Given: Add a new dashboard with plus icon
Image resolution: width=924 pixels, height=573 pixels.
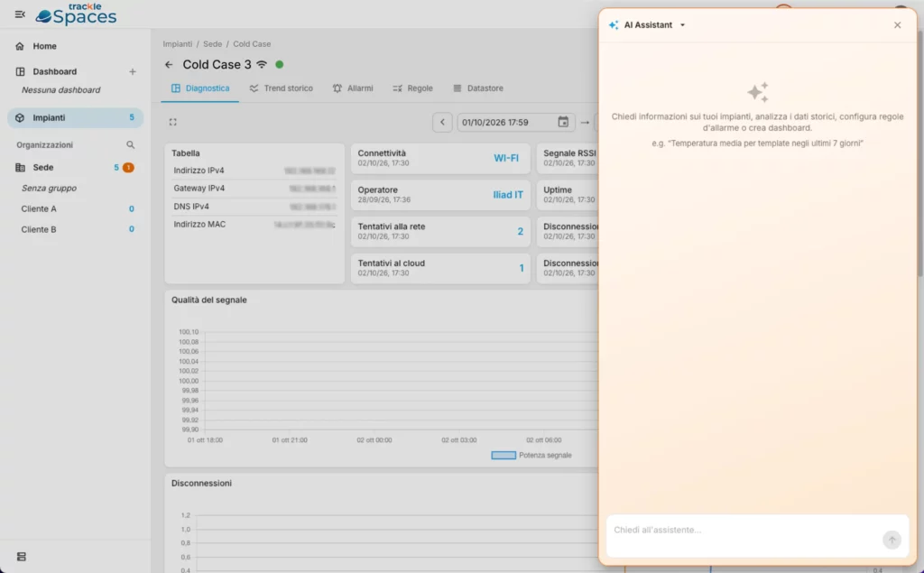Looking at the screenshot, I should [x=133, y=72].
